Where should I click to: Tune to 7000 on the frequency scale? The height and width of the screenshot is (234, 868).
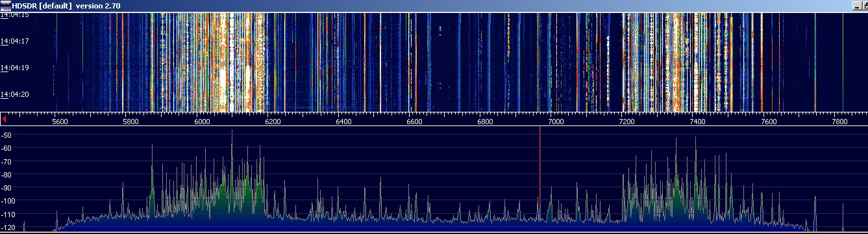click(x=555, y=122)
